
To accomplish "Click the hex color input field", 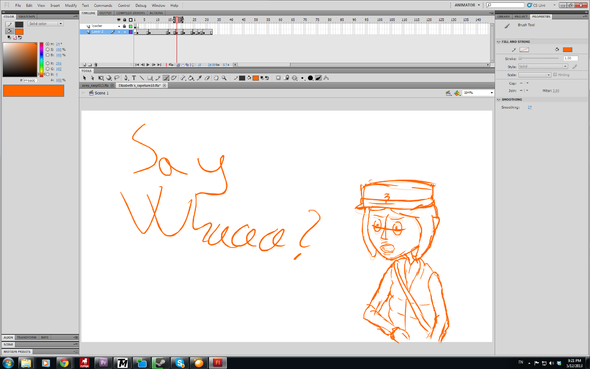I will (x=29, y=80).
